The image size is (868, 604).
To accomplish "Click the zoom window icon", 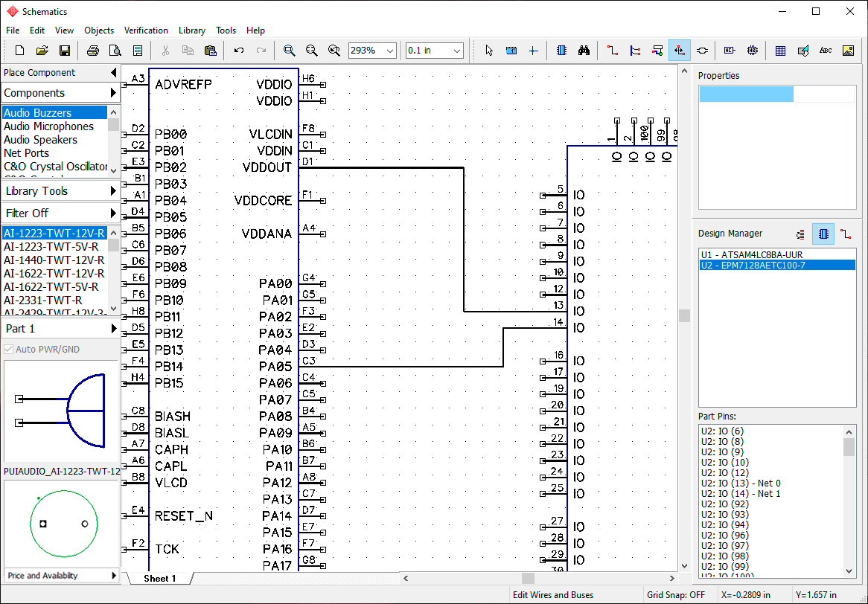I will click(334, 51).
